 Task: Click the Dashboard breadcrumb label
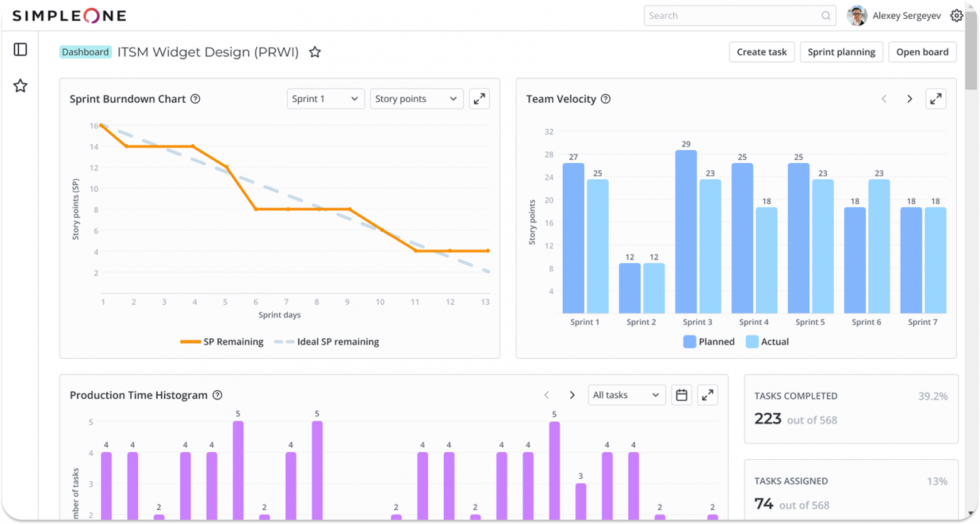[85, 52]
